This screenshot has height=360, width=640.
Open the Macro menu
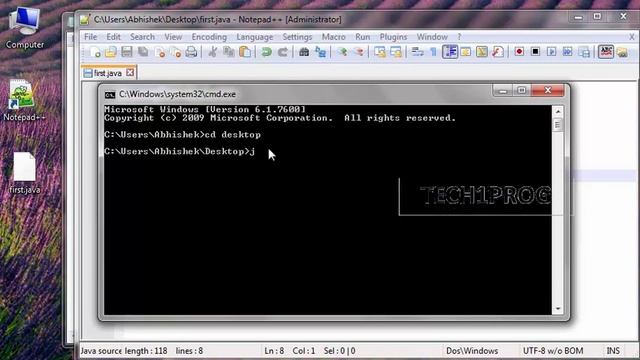click(333, 37)
